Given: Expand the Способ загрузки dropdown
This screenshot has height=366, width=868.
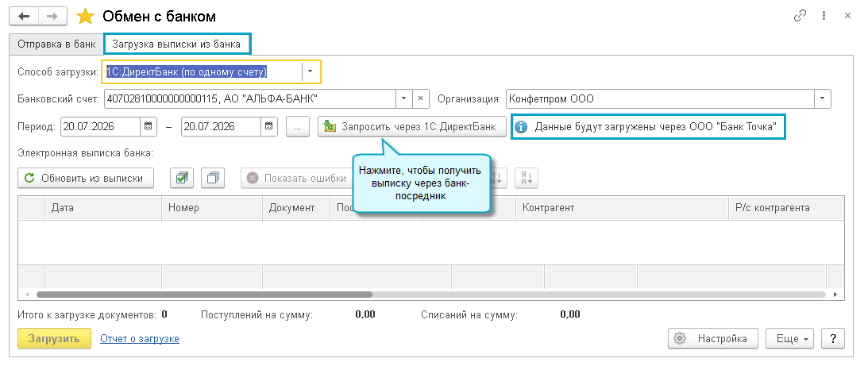Looking at the screenshot, I should [310, 71].
